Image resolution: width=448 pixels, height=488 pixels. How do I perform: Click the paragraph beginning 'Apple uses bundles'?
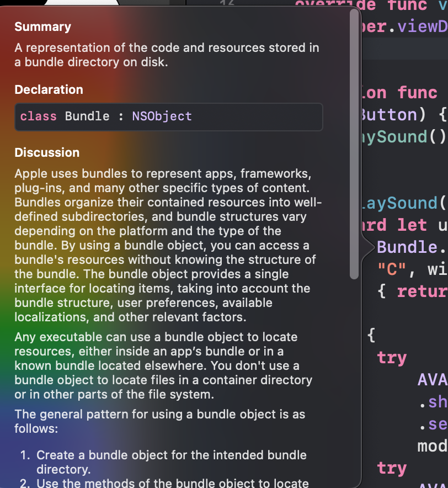(x=168, y=245)
